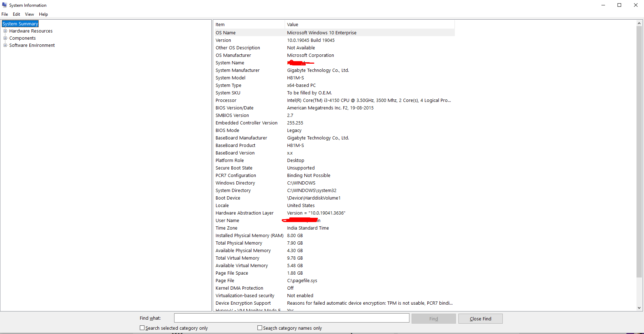Select System Summary in the tree
The height and width of the screenshot is (334, 644).
click(x=20, y=24)
